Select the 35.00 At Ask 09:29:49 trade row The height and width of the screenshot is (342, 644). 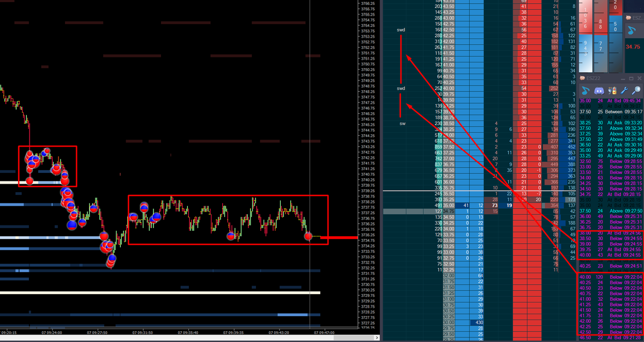(610, 151)
